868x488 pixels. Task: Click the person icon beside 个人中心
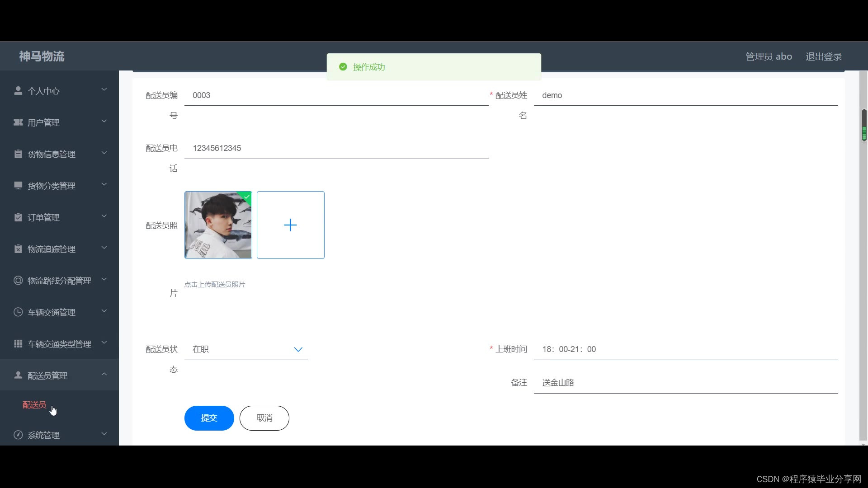(x=18, y=91)
